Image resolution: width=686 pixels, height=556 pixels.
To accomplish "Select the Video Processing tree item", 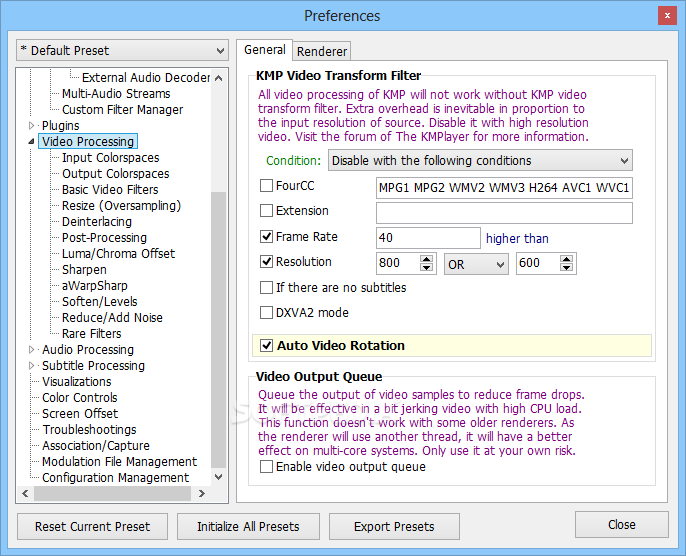I will point(88,142).
